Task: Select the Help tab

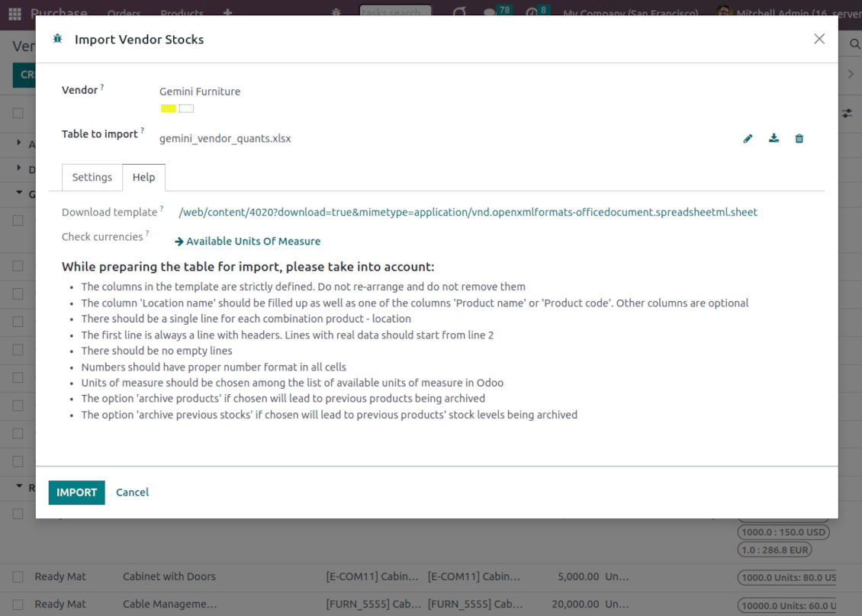Action: click(143, 178)
